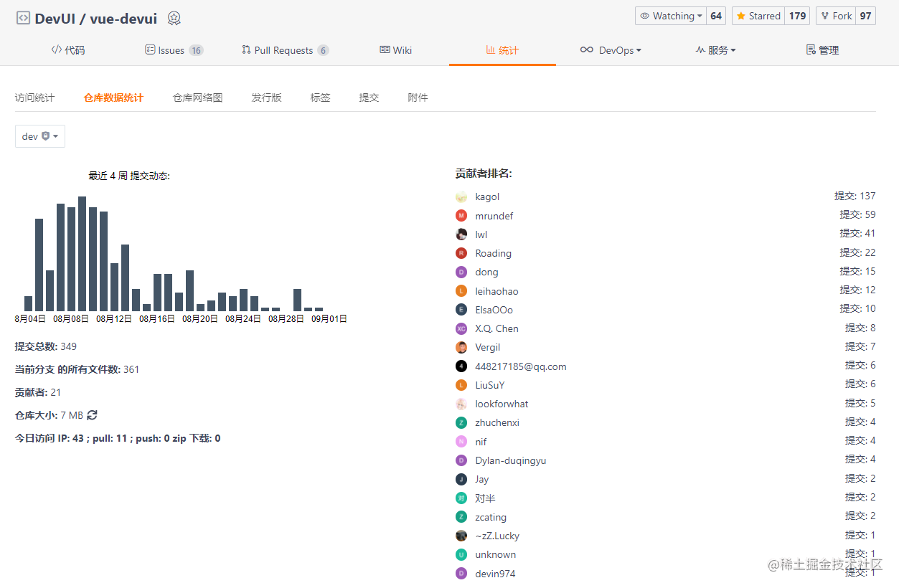The height and width of the screenshot is (588, 899).
Task: Open the dev branch dropdown
Action: [x=40, y=136]
